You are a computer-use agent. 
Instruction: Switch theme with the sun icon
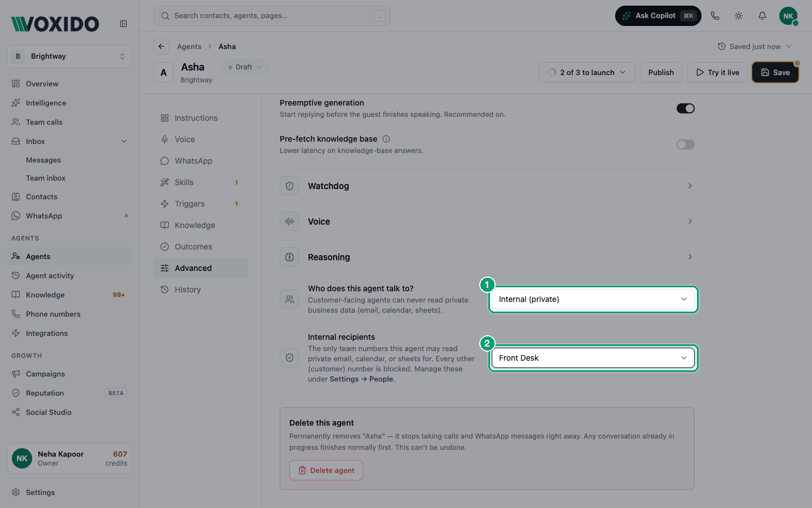click(x=739, y=16)
